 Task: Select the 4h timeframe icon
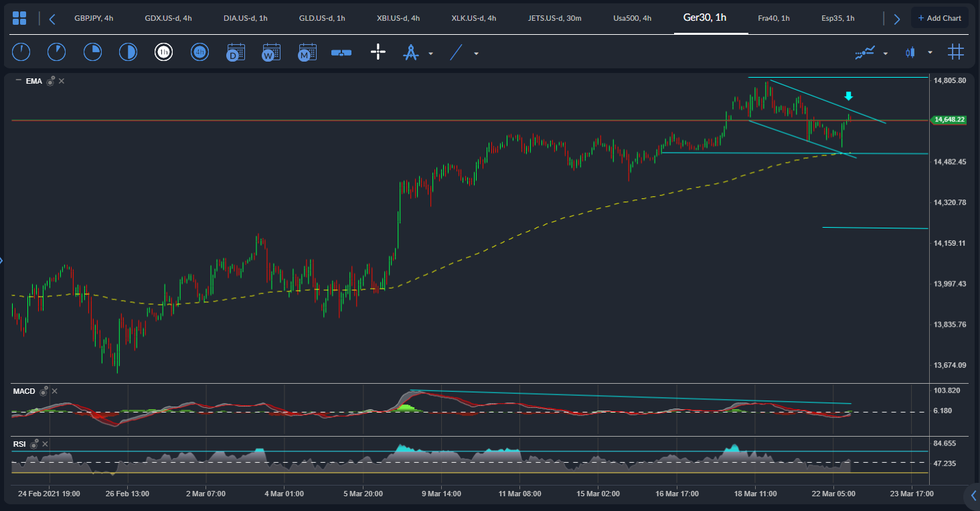[199, 52]
